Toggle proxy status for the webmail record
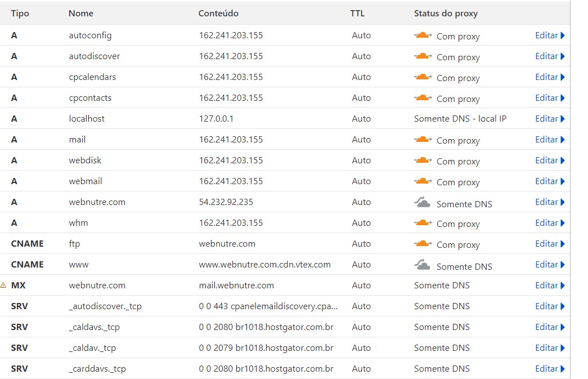Viewport: 588px width, 379px height. [x=423, y=181]
